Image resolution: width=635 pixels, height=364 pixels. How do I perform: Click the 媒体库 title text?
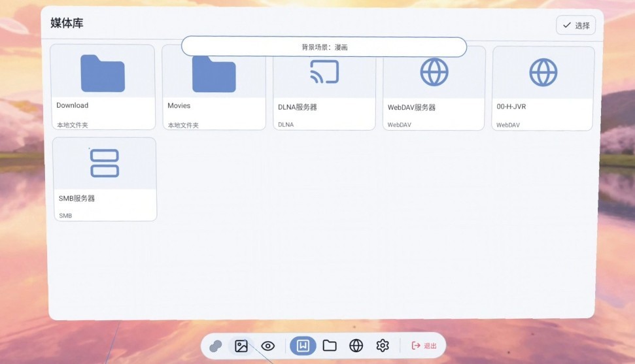click(x=67, y=23)
